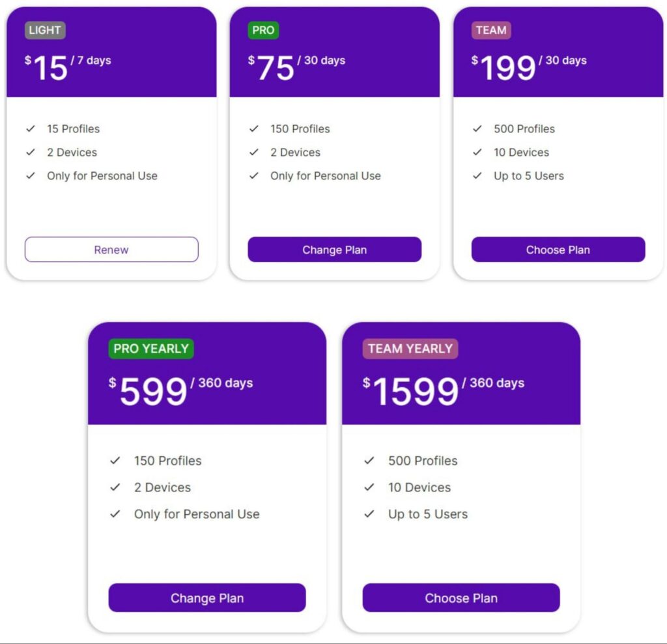Click the checkmark beside Up to 5 Users on Team card

click(477, 175)
